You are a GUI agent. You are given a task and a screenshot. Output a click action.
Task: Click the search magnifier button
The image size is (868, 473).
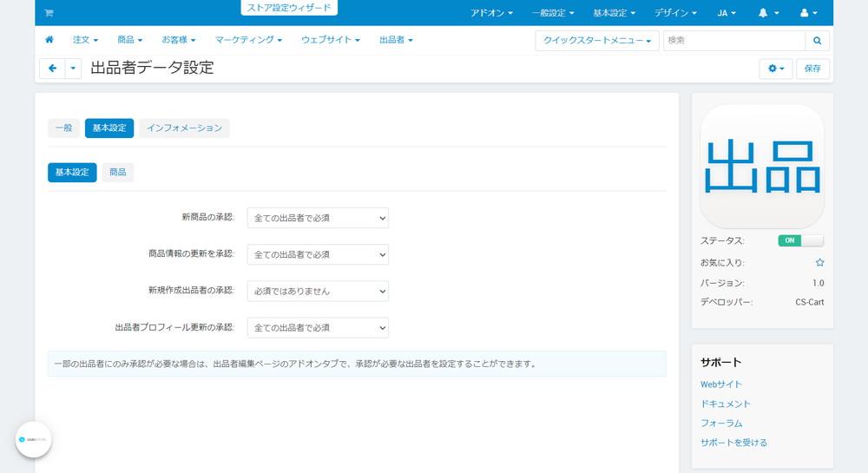817,41
